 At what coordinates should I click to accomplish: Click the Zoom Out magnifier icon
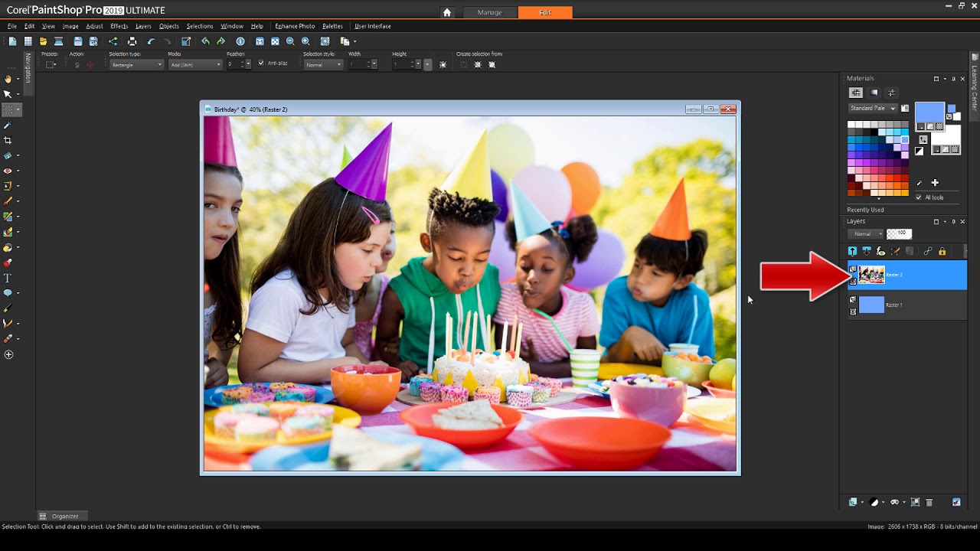[290, 41]
